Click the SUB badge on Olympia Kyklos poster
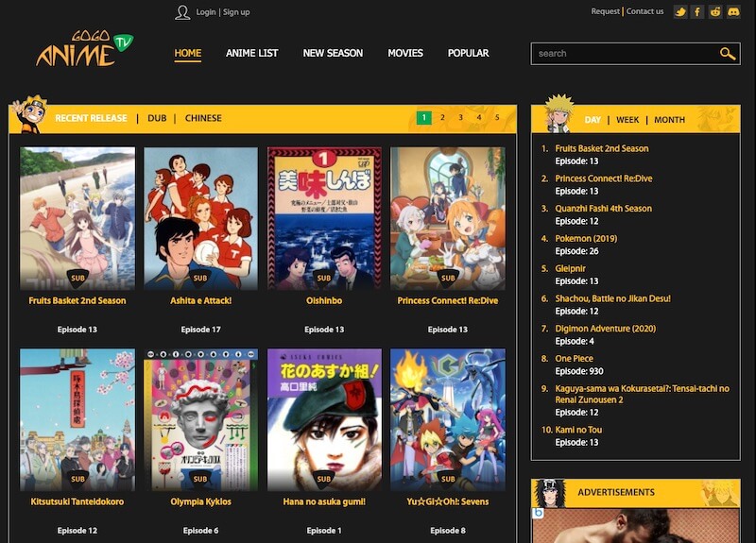Screen dimensions: 756x543 pos(200,479)
